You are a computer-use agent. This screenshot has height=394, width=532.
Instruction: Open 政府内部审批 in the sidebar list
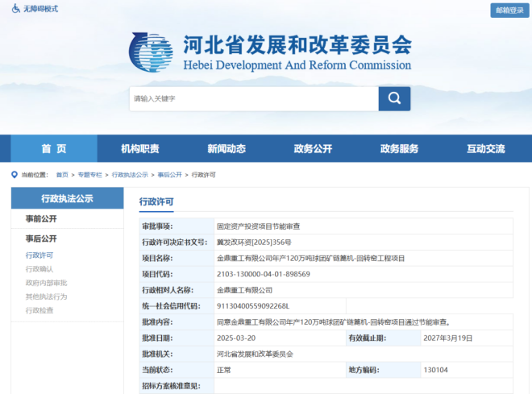[46, 283]
